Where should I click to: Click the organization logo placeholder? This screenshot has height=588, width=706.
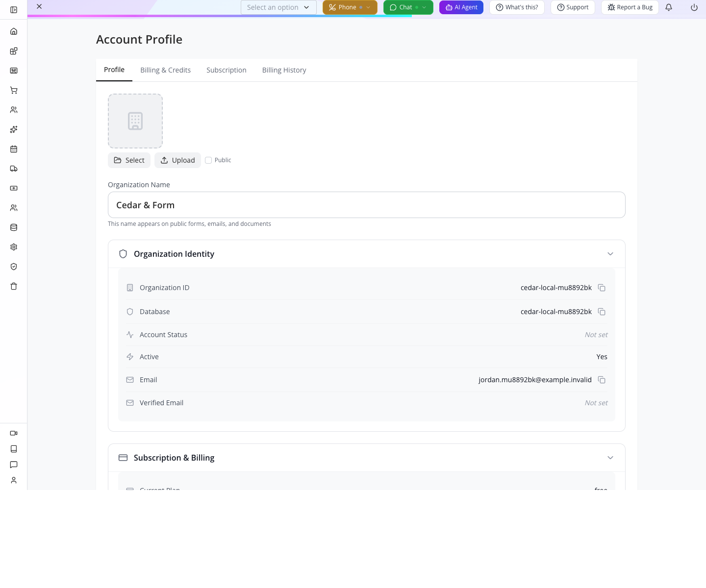(135, 121)
